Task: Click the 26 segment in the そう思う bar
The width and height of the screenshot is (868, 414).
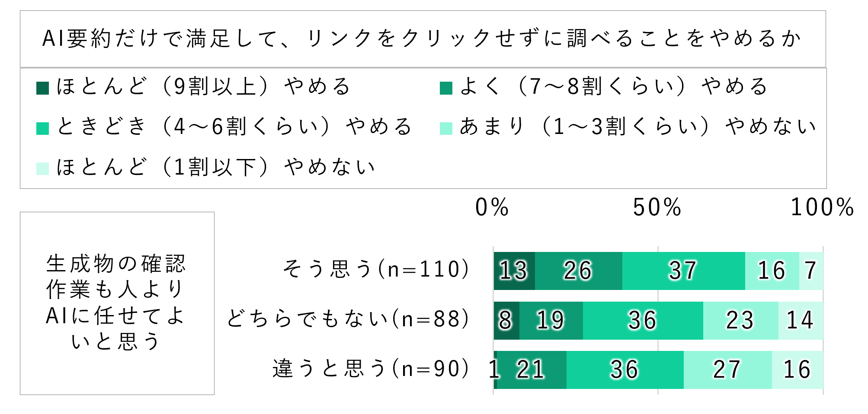Action: [578, 271]
